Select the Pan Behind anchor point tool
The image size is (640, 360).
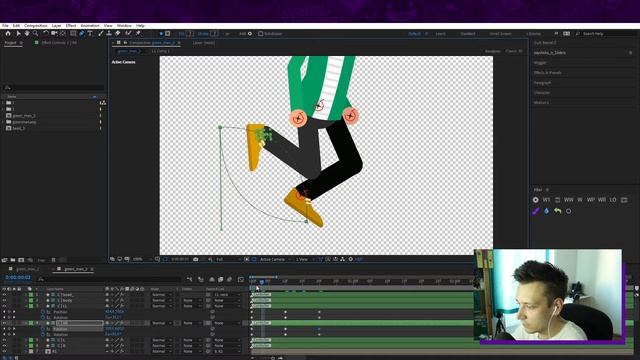[63, 33]
